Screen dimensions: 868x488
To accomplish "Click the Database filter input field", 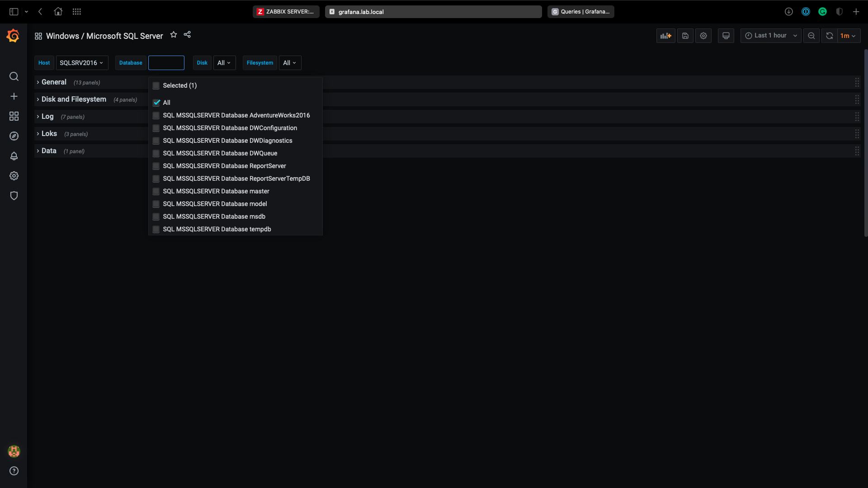I will coord(166,63).
